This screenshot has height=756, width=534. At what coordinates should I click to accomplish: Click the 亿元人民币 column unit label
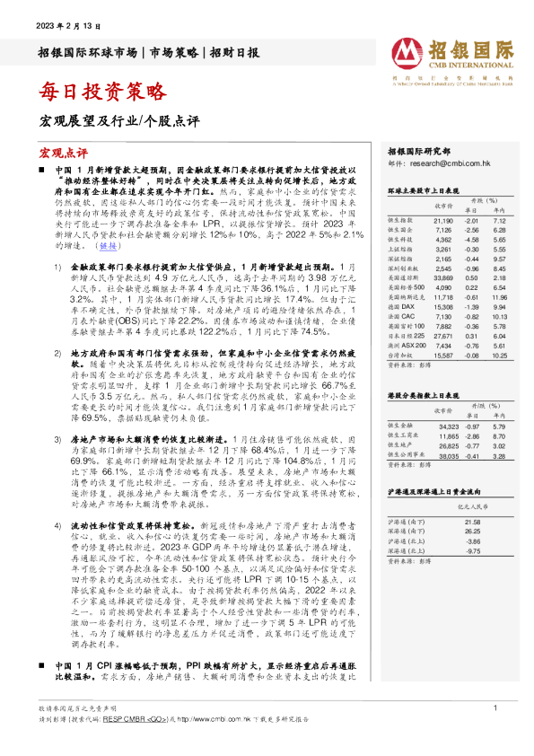[x=472, y=506]
